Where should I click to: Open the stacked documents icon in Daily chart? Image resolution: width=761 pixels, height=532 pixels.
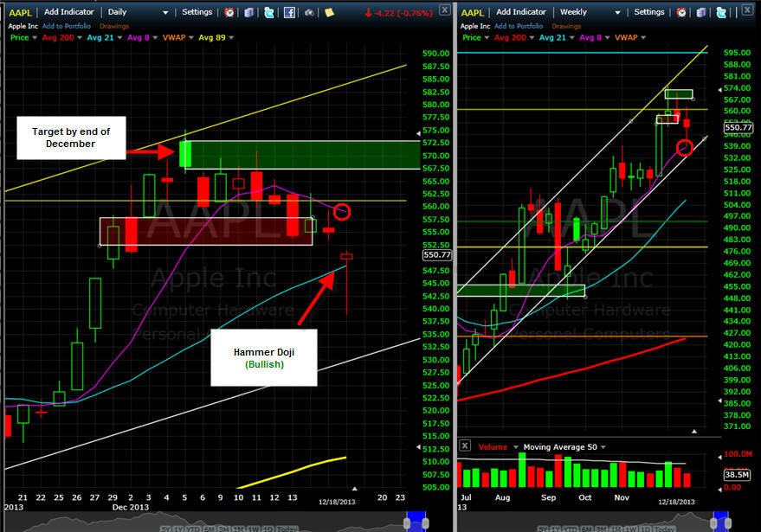click(x=249, y=13)
